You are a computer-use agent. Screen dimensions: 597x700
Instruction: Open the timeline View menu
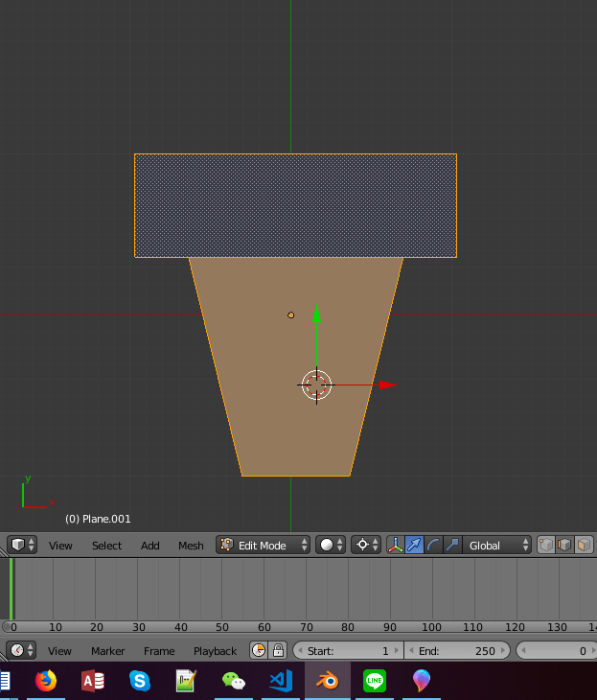click(59, 651)
